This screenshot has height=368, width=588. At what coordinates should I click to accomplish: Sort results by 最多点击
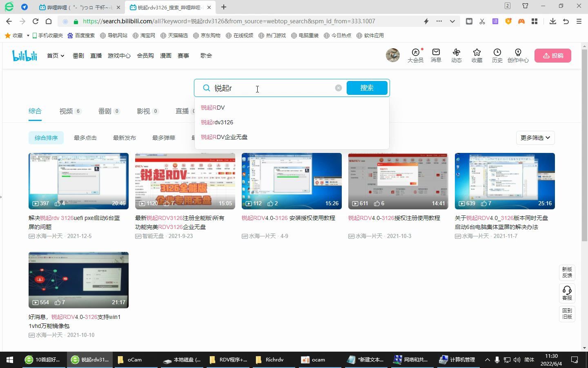coord(85,138)
